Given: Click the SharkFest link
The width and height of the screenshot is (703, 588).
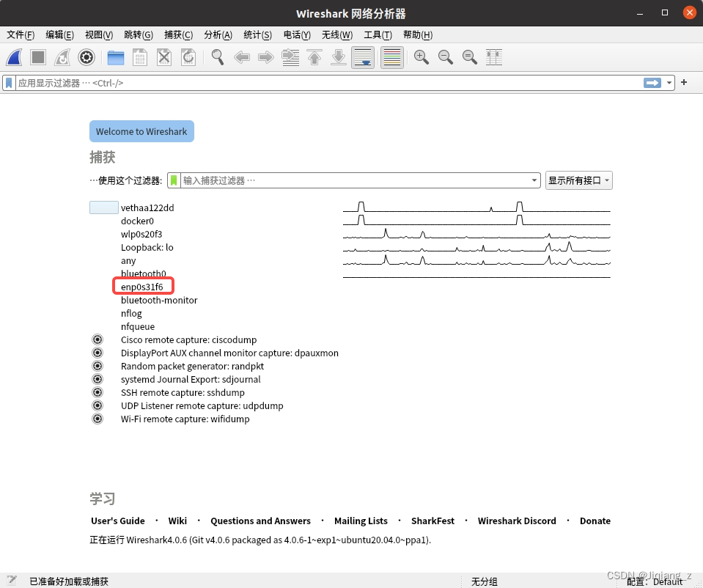Looking at the screenshot, I should (x=433, y=521).
